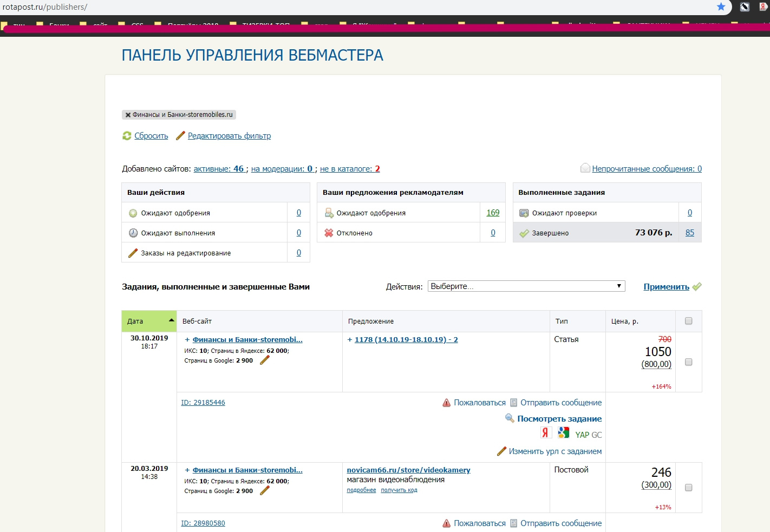Open the не в каталоге: 2 link

click(350, 169)
